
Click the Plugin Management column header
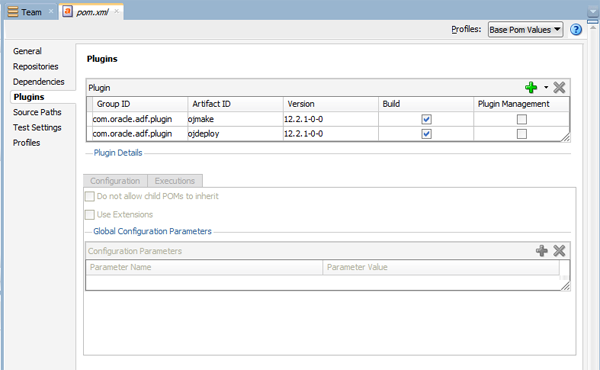pyautogui.click(x=521, y=104)
